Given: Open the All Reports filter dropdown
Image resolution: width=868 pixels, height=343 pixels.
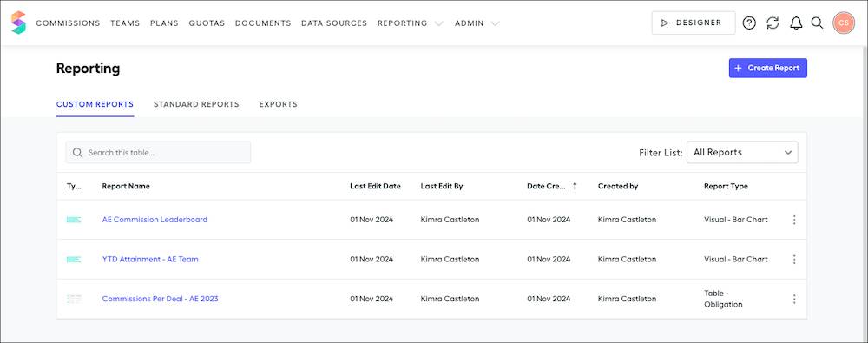Looking at the screenshot, I should tap(742, 152).
